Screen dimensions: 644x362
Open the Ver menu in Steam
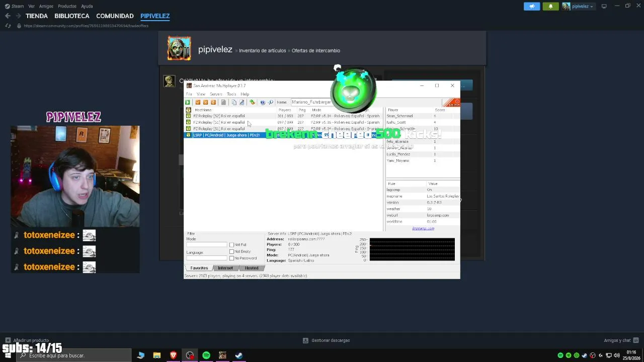coord(32,6)
